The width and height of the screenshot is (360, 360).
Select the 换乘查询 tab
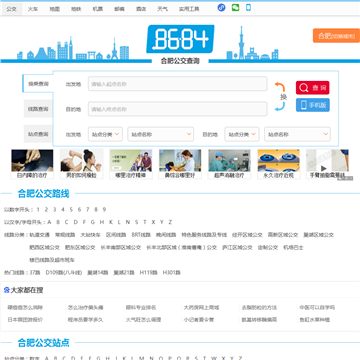(38, 83)
